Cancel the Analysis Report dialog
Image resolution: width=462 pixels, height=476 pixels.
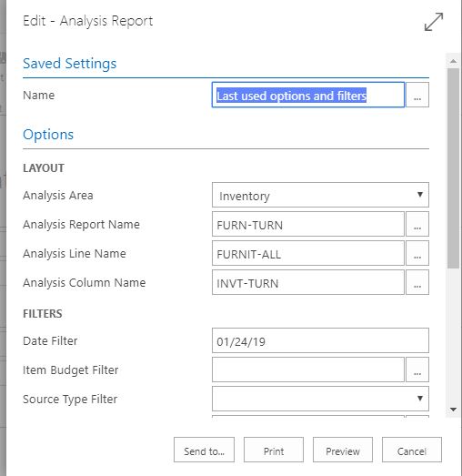click(x=412, y=450)
